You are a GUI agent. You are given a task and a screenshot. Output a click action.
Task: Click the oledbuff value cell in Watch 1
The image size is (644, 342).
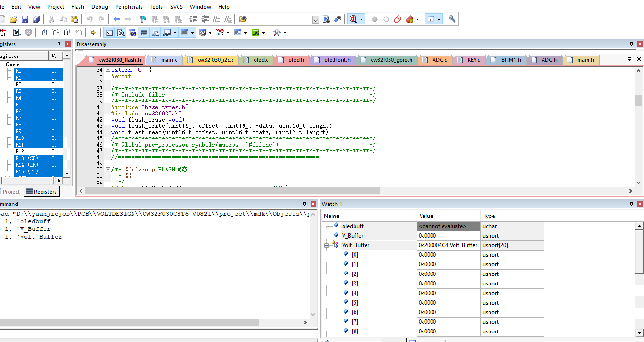coord(448,226)
